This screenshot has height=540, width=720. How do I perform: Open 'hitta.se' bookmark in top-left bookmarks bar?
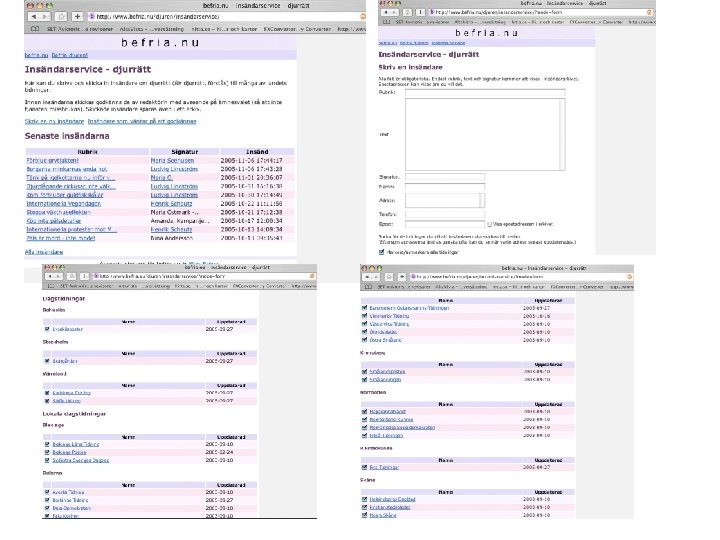click(x=225, y=29)
